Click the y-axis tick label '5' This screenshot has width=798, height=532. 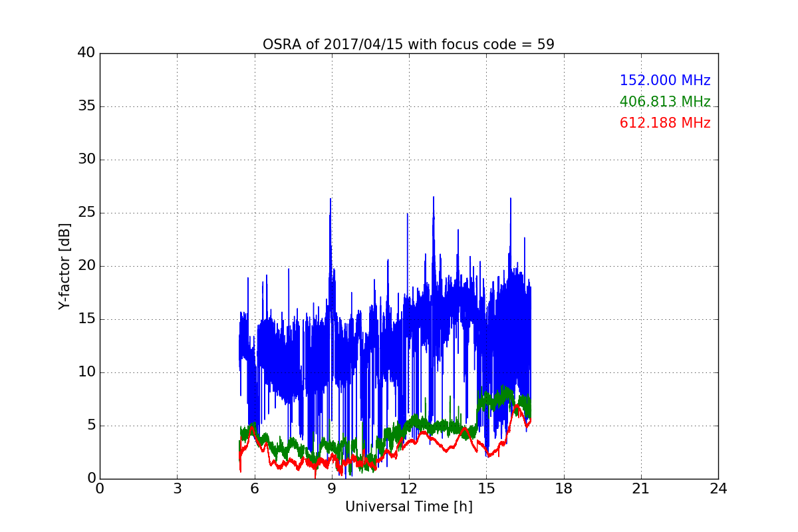pyautogui.click(x=91, y=426)
